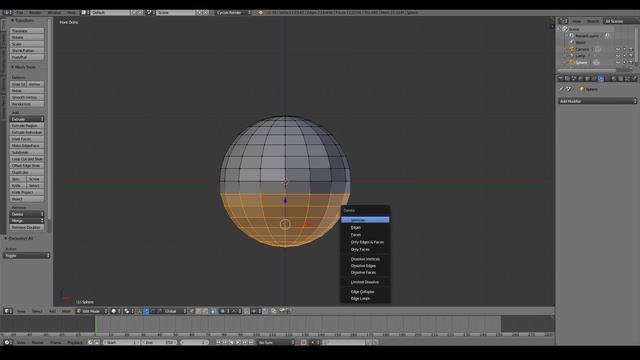Open Render properties tab icon
Viewport: 640px width, 360px height.
[x=561, y=78]
